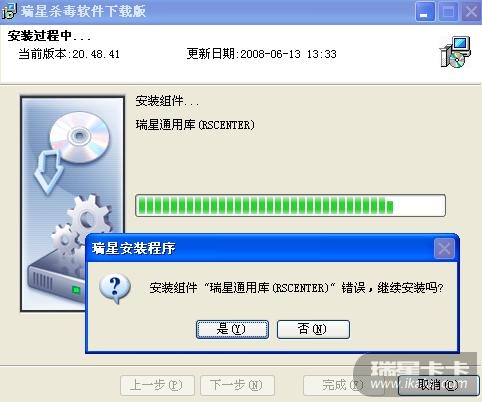Click the green installation progress bar
Screen dimensions: 482x402
290,205
